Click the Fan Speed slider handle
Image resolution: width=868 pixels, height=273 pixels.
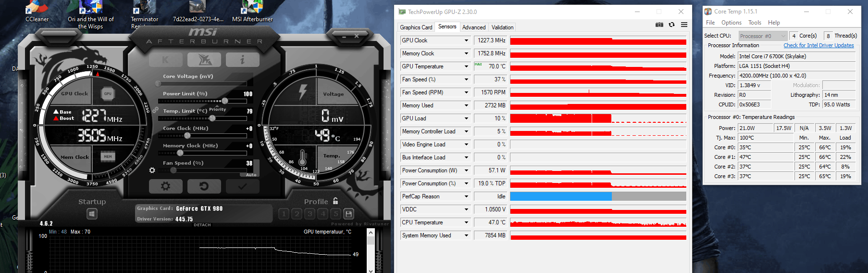pos(174,170)
